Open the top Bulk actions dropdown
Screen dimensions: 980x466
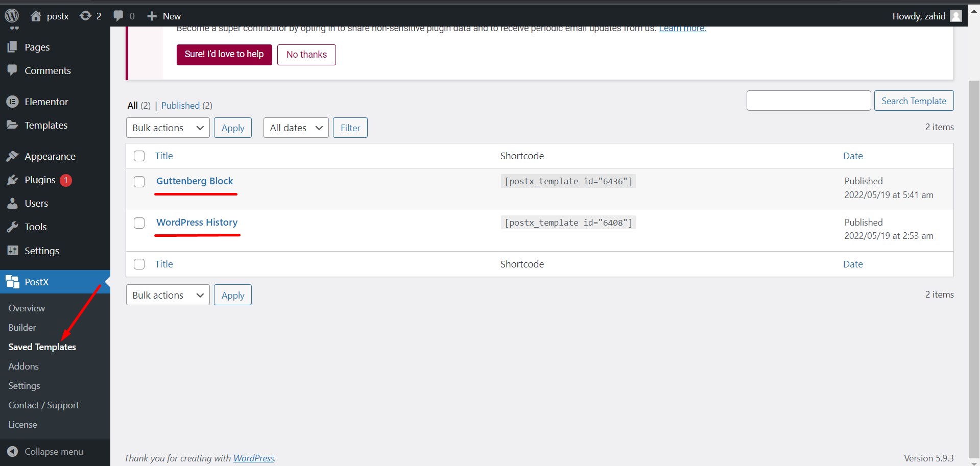pyautogui.click(x=168, y=128)
